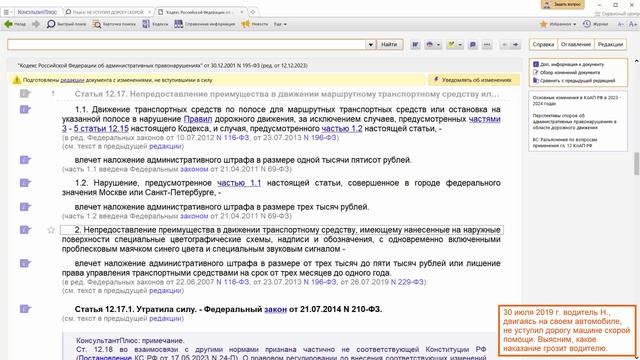Image resolution: width=640 pixels, height=360 pixels.
Task: Click the ellipsis more-actions toolbar icon
Action: pyautogui.click(x=487, y=44)
